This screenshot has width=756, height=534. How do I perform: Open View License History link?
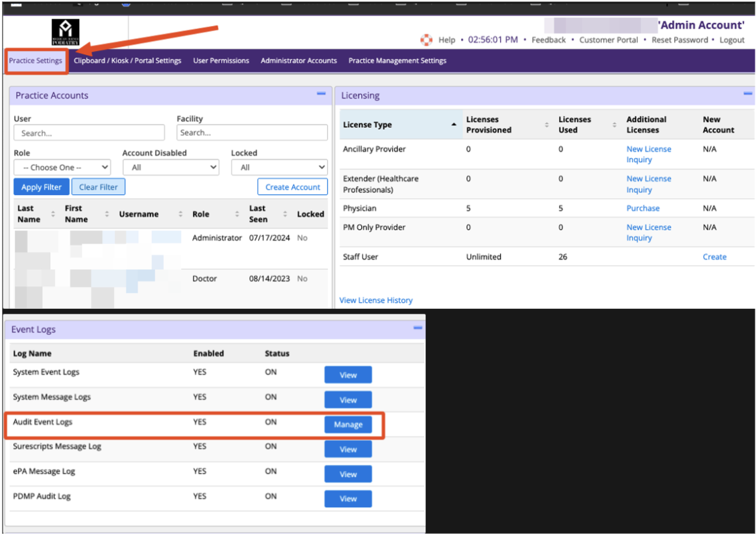coord(376,300)
